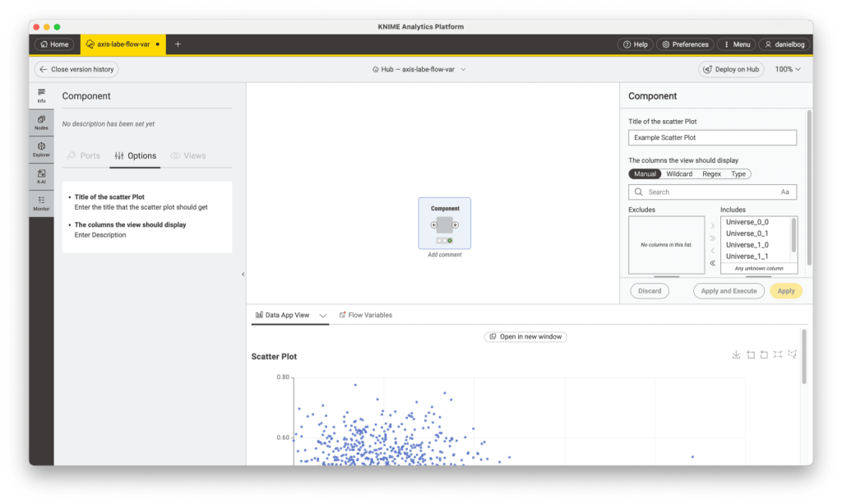Select the axis-labe-flow-var workflow tab
Viewport: 842px width, 504px height.
tap(123, 44)
